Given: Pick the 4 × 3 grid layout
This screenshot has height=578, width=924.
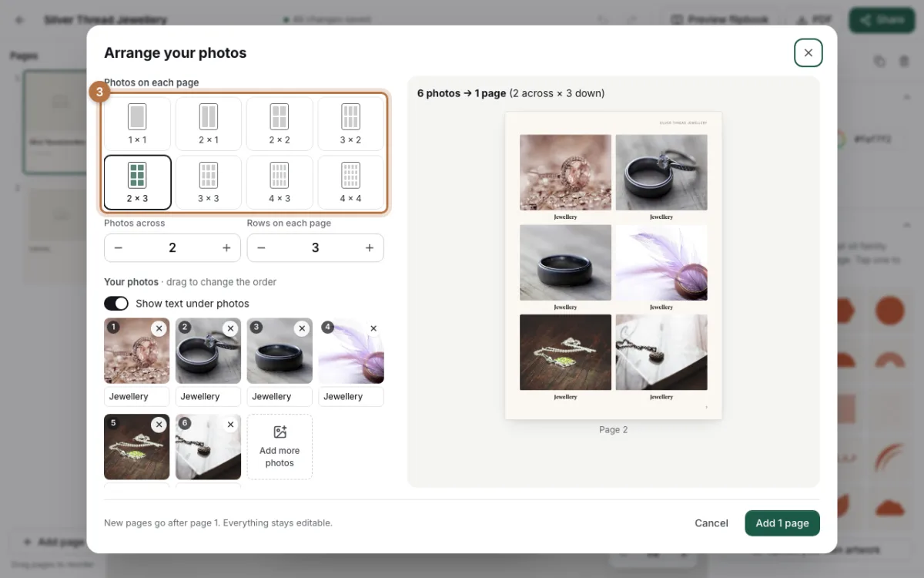Looking at the screenshot, I should tap(280, 183).
